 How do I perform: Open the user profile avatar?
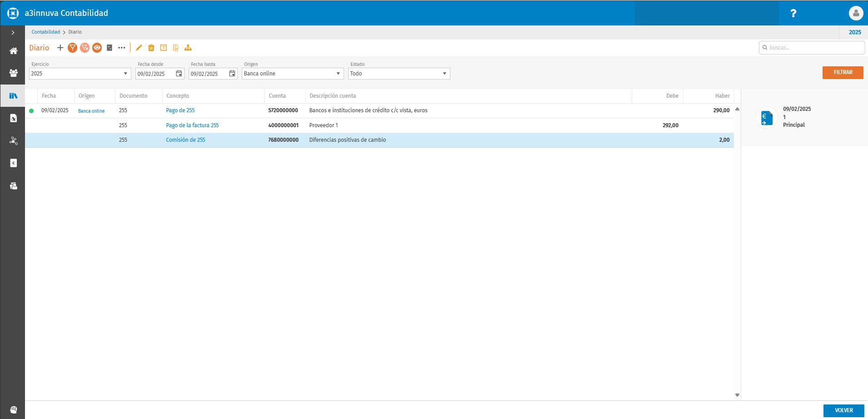click(x=856, y=13)
